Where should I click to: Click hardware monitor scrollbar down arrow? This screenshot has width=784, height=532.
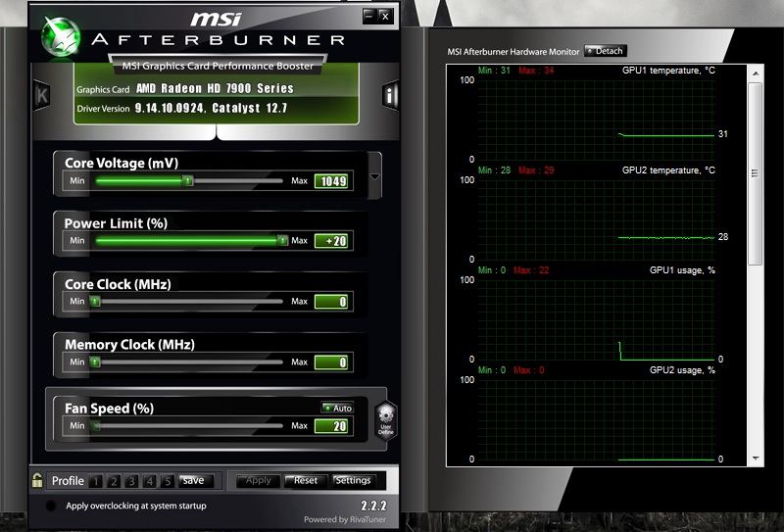tap(756, 459)
